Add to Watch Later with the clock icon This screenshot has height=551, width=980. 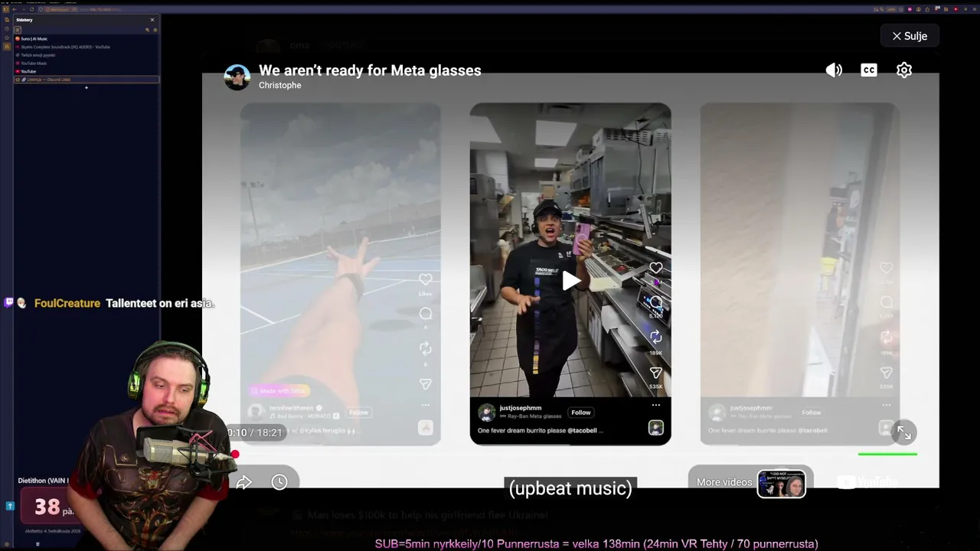point(279,482)
